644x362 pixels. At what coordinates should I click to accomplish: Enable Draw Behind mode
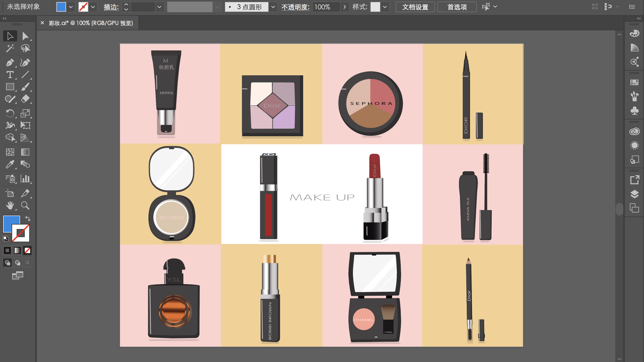coord(17,263)
